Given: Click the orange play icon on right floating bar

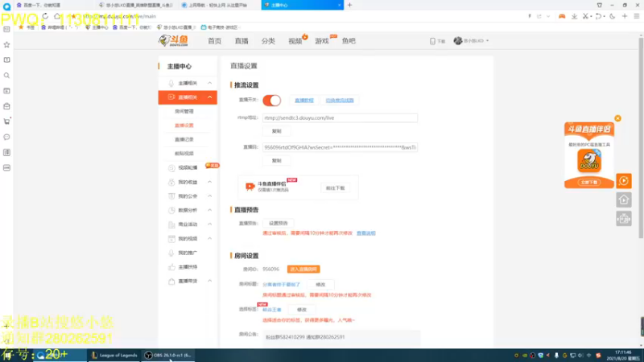Looking at the screenshot, I should (623, 180).
